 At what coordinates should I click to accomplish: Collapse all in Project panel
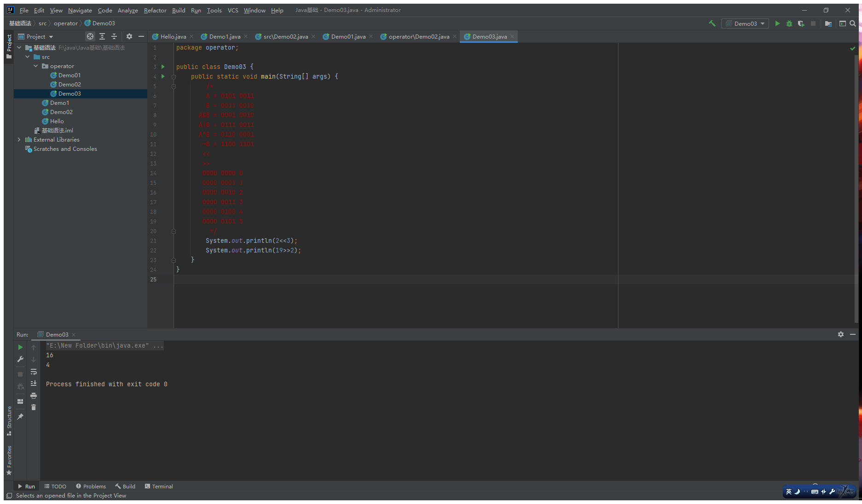coord(114,36)
